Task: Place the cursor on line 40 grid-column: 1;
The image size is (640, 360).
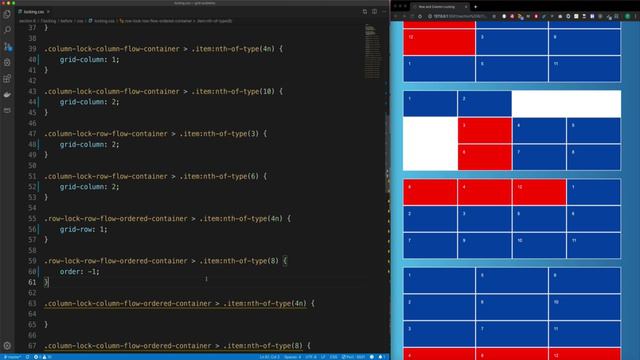Action: [x=89, y=60]
